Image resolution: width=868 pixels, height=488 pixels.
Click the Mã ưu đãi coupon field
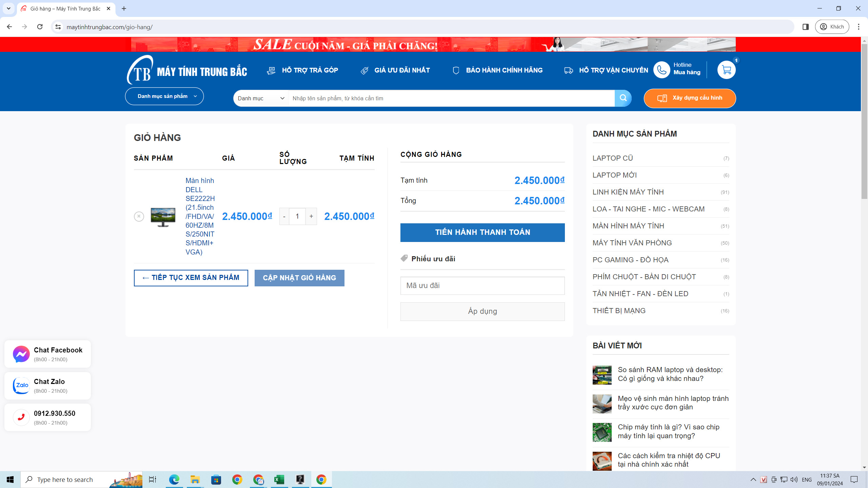coord(482,286)
